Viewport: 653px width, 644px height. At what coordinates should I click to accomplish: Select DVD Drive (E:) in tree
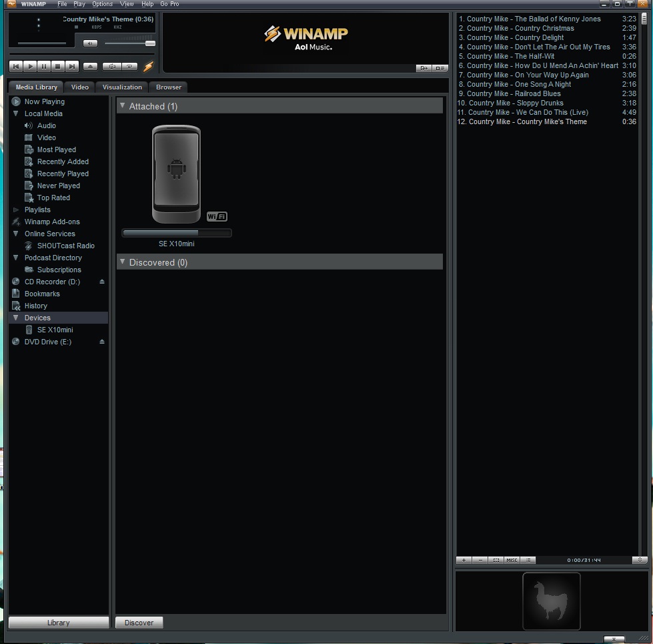click(x=47, y=342)
